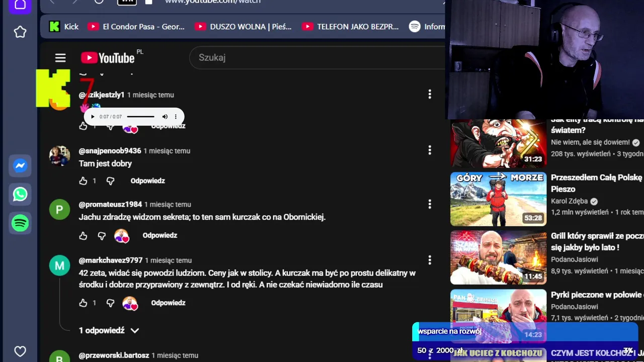Like the zikjestzly1 comment

[84, 126]
